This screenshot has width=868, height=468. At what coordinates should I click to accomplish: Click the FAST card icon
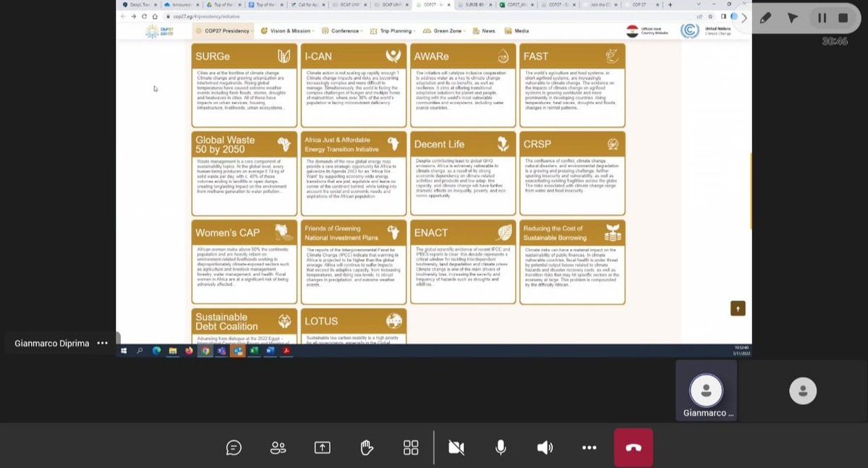tap(612, 56)
